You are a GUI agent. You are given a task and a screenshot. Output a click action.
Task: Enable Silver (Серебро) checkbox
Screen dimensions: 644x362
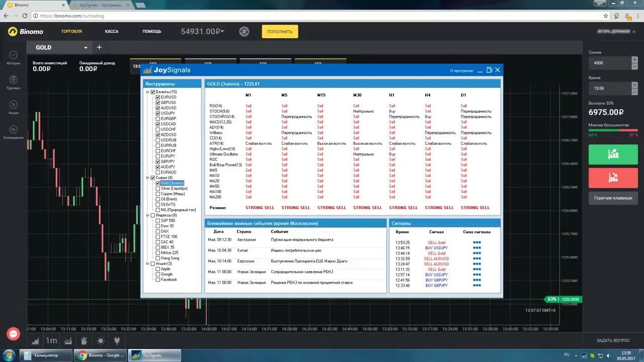158,189
